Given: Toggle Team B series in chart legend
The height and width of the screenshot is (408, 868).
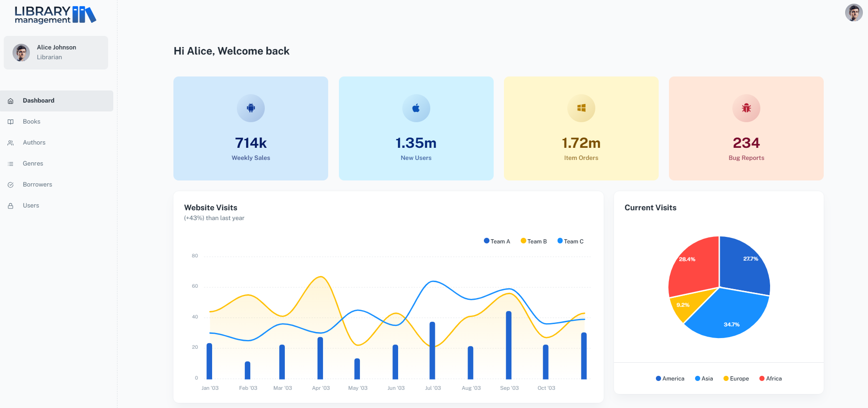Looking at the screenshot, I should [534, 241].
